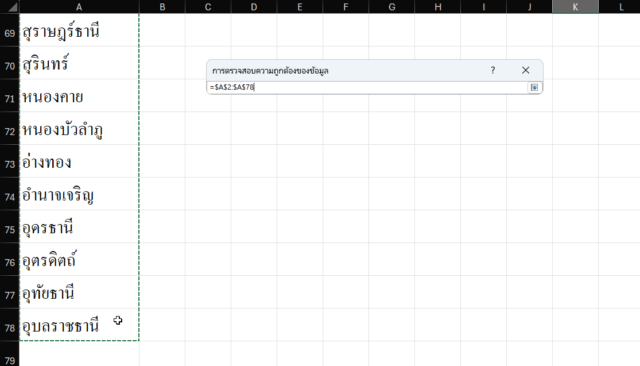Viewport: 640px width, 366px height.
Task: Expand the data validation dialog with the range icon
Action: click(x=534, y=87)
